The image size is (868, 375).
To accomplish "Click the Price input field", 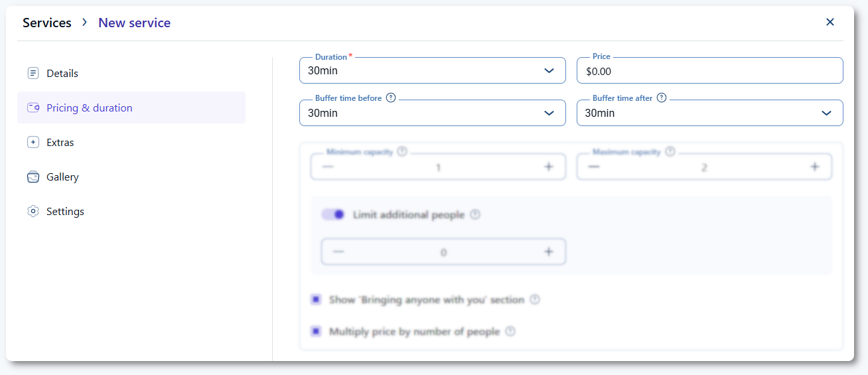I will pos(709,71).
